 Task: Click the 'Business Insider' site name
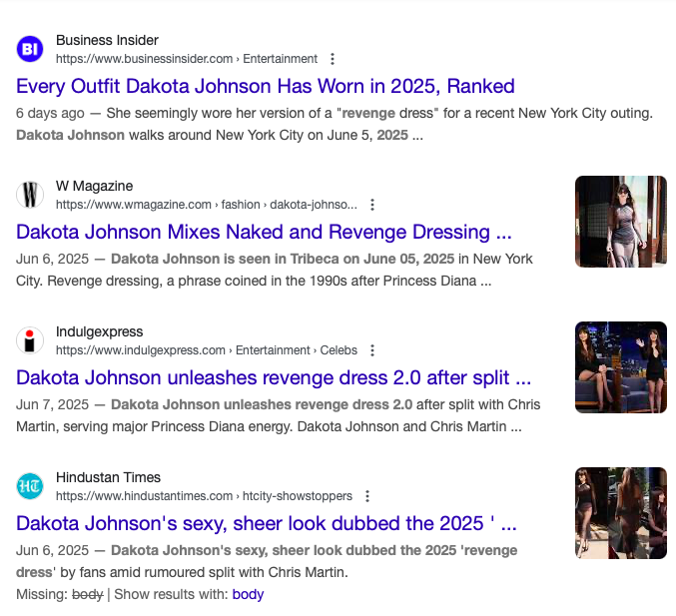108,40
